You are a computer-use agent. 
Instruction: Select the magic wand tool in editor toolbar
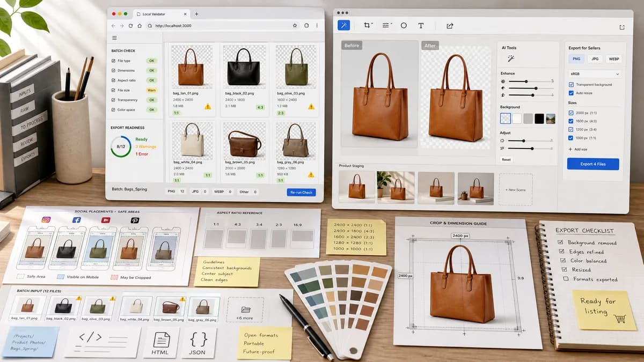click(344, 25)
